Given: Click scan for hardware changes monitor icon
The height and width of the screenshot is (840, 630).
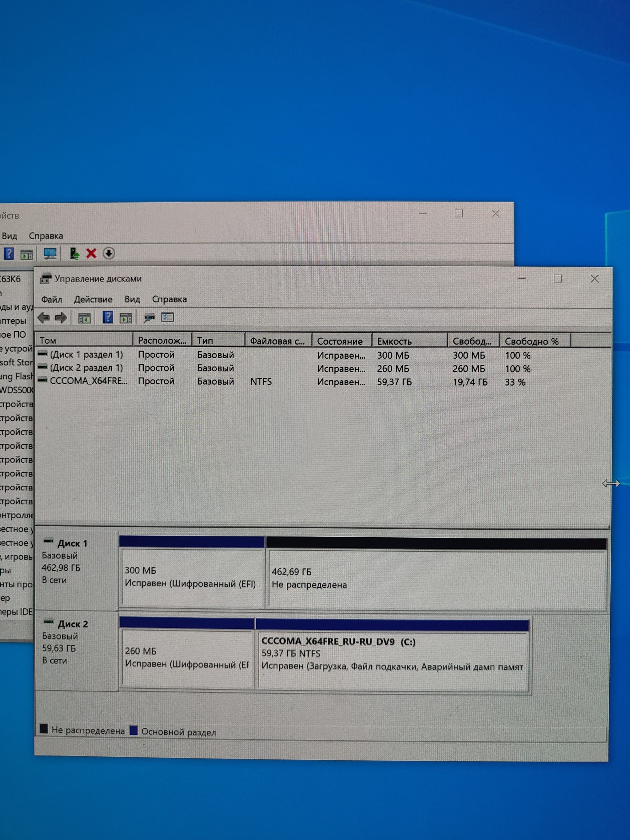Looking at the screenshot, I should point(50,254).
